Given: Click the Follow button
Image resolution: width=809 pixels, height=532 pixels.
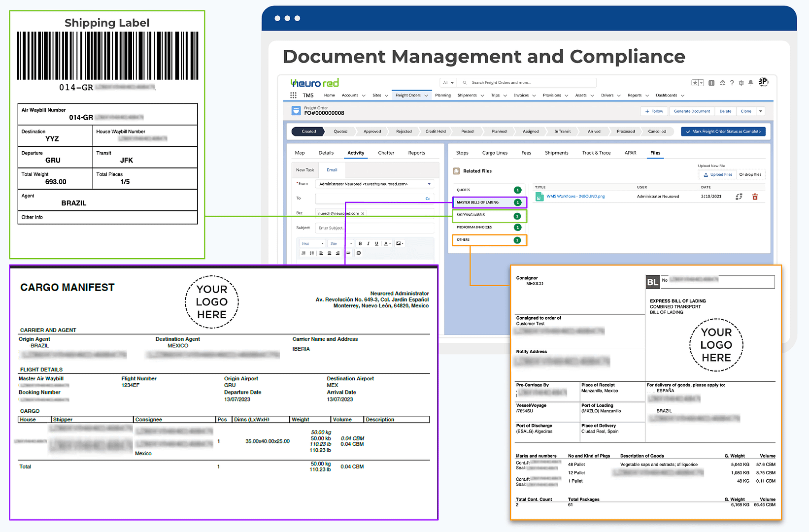Looking at the screenshot, I should click(654, 111).
